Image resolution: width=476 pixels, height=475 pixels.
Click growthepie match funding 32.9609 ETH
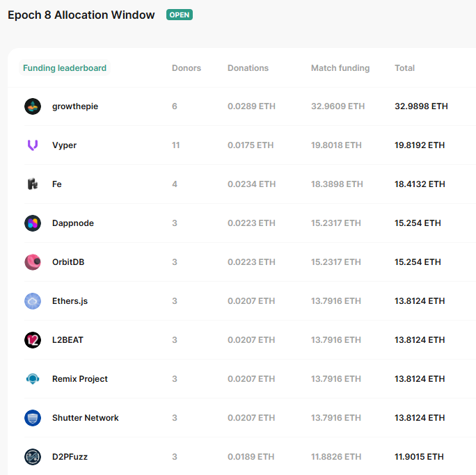[x=338, y=106]
